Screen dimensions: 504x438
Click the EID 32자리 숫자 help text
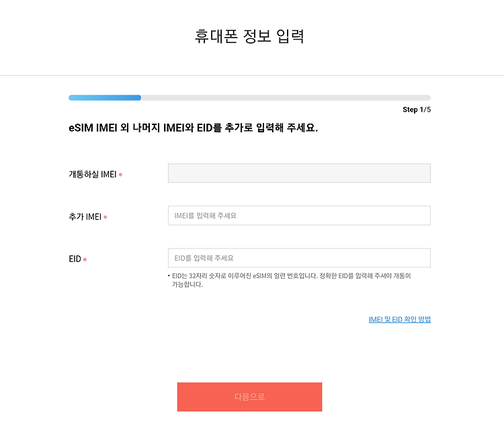(291, 280)
